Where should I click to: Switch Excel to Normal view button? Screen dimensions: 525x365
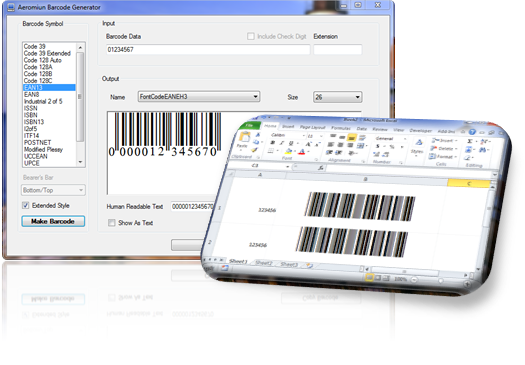click(369, 277)
